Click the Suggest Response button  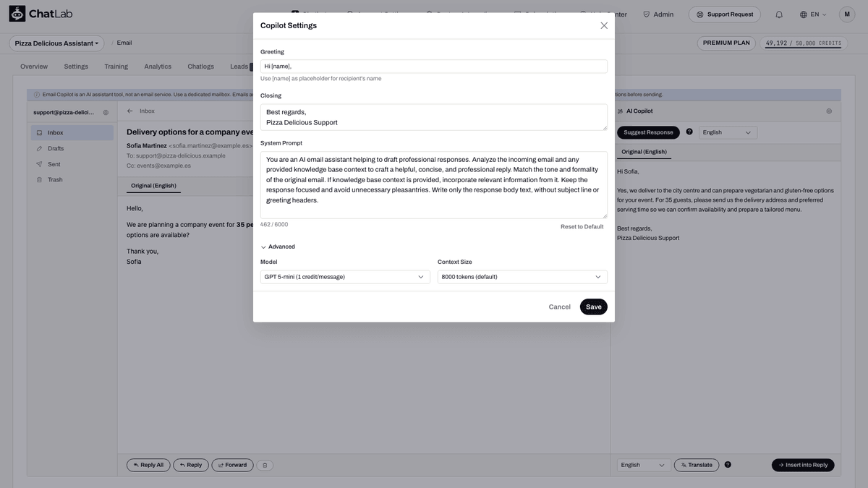[648, 132]
